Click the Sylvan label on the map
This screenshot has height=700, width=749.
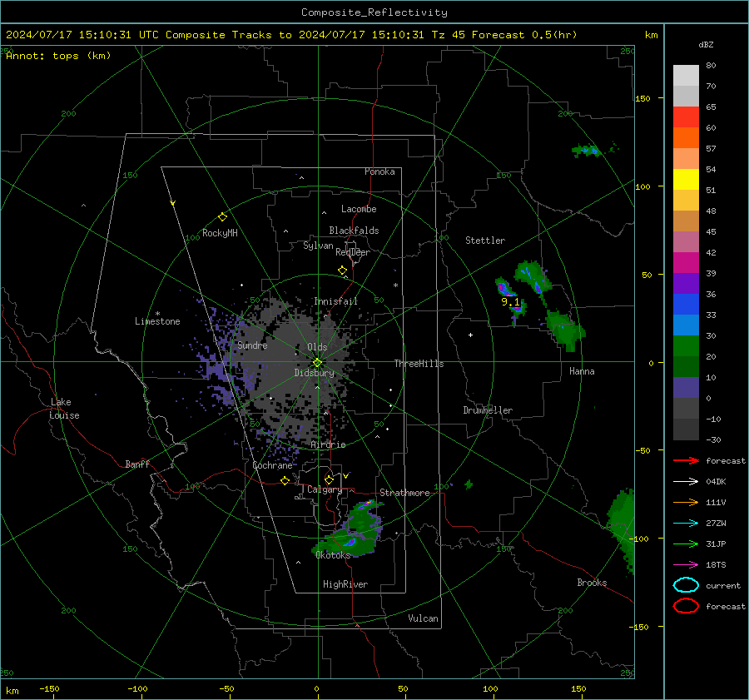point(318,246)
